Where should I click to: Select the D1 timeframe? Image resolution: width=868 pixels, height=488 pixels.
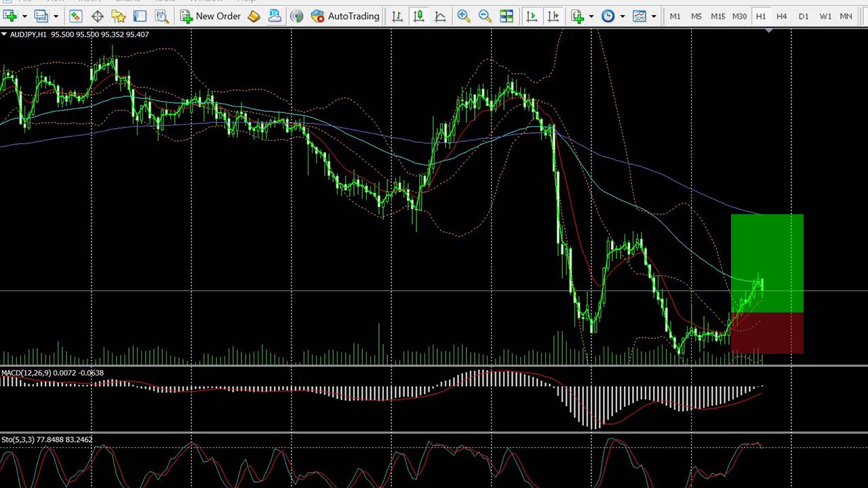(804, 16)
